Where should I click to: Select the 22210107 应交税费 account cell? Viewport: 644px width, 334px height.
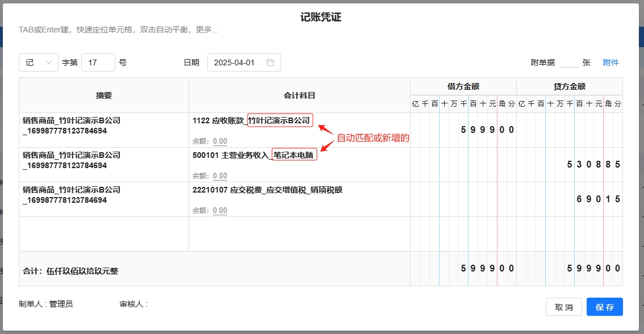click(x=267, y=190)
